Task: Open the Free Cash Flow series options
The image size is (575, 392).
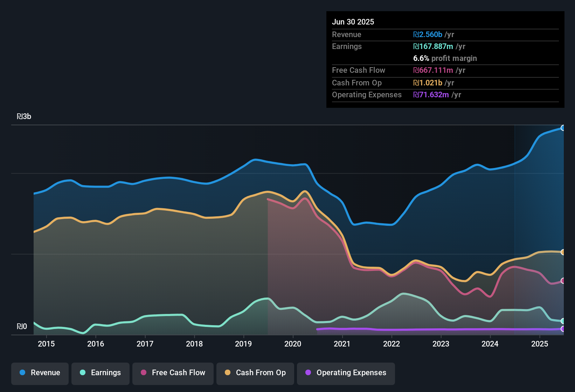Action: (173, 373)
